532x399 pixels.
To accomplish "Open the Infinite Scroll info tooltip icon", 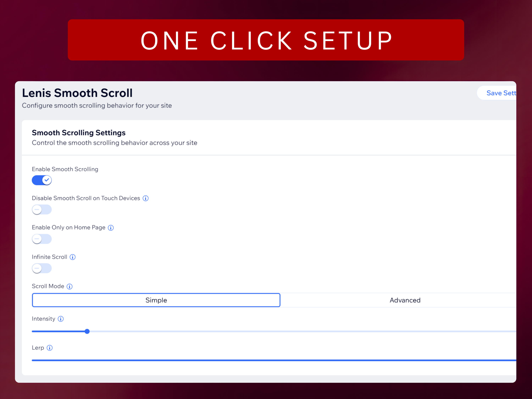I will pyautogui.click(x=72, y=257).
